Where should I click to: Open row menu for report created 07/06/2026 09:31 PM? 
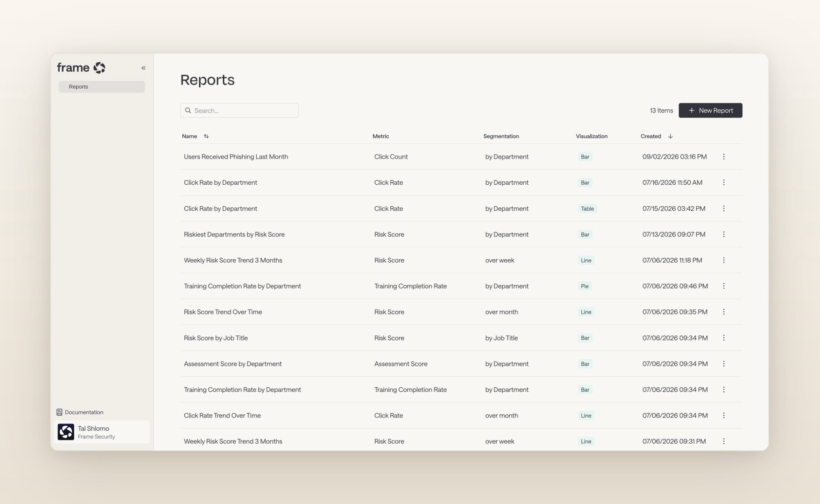(x=724, y=441)
